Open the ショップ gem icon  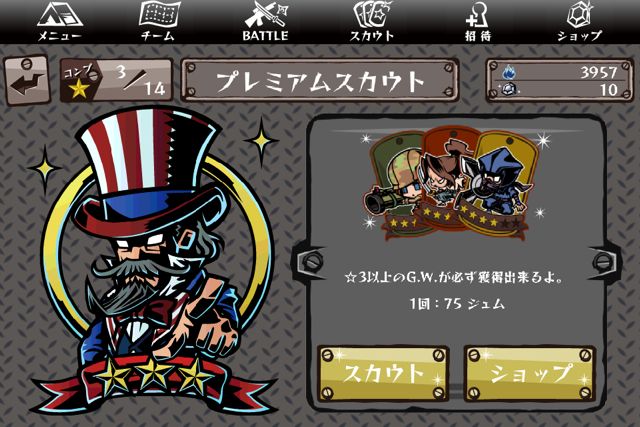click(580, 21)
